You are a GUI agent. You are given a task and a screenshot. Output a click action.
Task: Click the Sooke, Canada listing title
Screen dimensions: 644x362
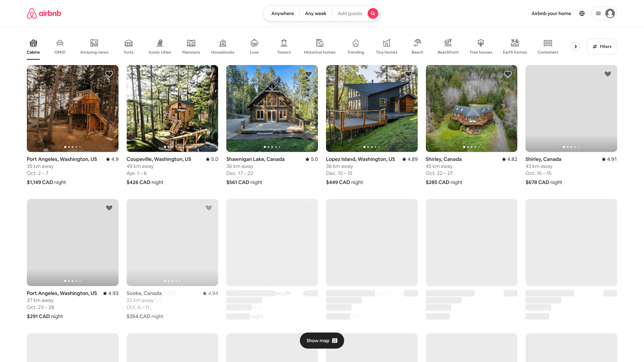144,293
